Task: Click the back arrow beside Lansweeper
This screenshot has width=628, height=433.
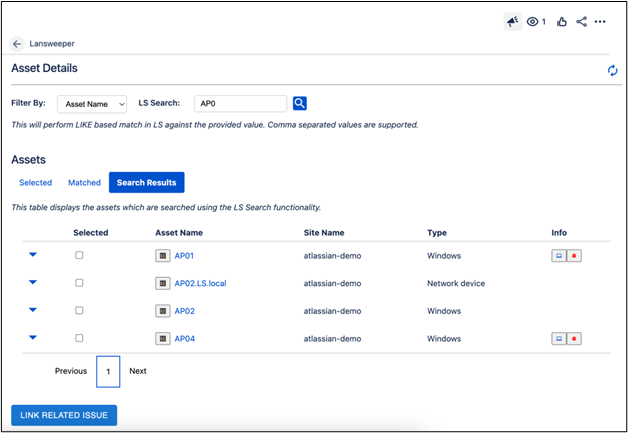Action: click(x=17, y=44)
